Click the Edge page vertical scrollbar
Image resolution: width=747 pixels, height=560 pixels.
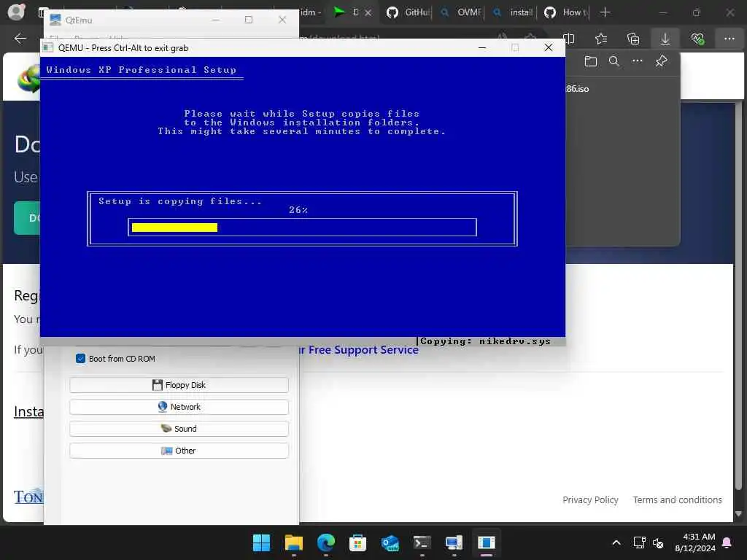(738, 295)
